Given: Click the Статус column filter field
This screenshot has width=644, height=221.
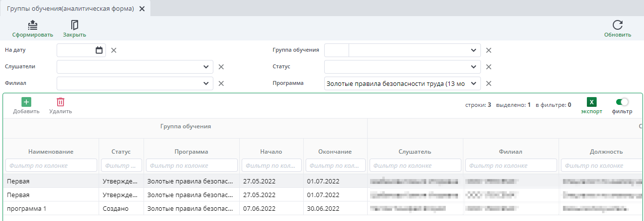Looking at the screenshot, I should pyautogui.click(x=121, y=165).
